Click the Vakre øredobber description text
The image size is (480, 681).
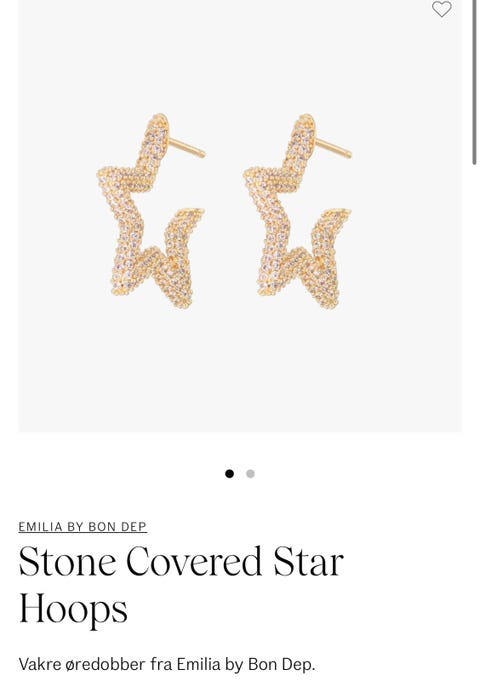pos(166,664)
